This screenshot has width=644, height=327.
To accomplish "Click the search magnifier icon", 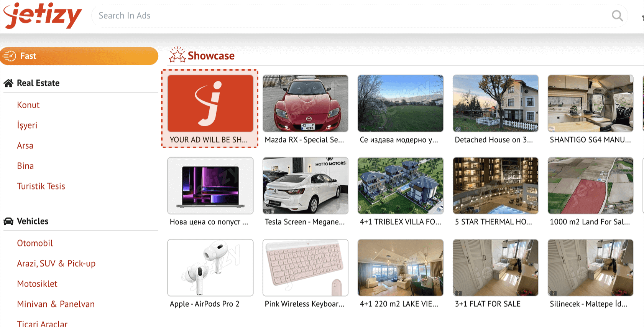I will pos(617,16).
